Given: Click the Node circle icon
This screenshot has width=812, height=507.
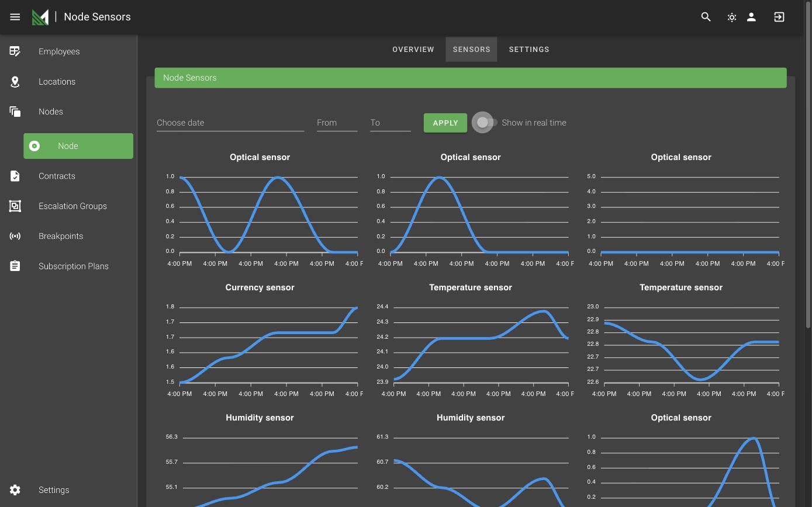Looking at the screenshot, I should tap(34, 146).
